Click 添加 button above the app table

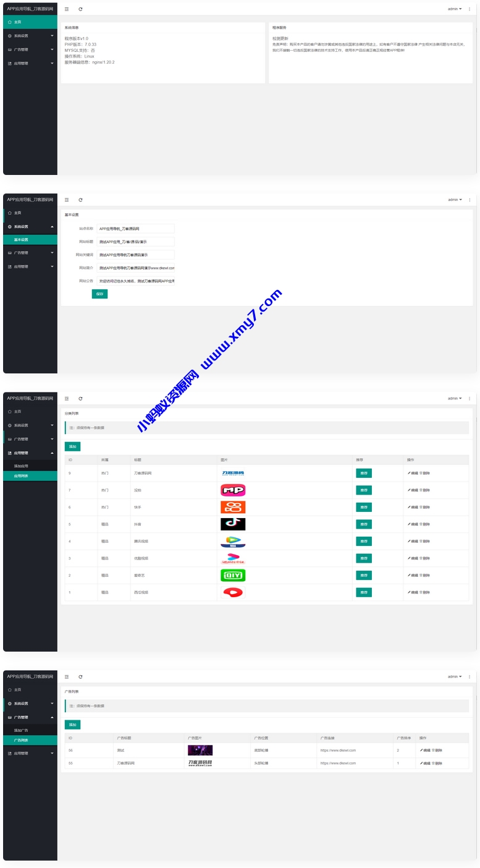[x=72, y=446]
